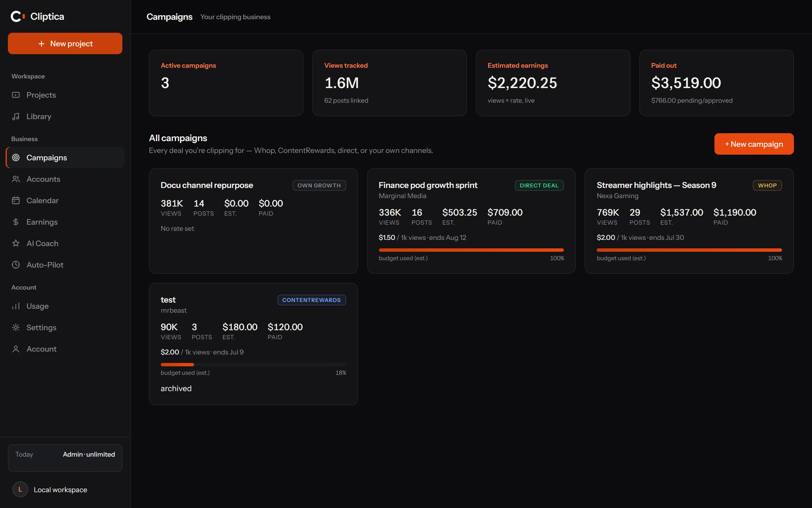Click the Today Admin unlimited usage box
Viewport: 812px width, 508px height.
(65, 458)
